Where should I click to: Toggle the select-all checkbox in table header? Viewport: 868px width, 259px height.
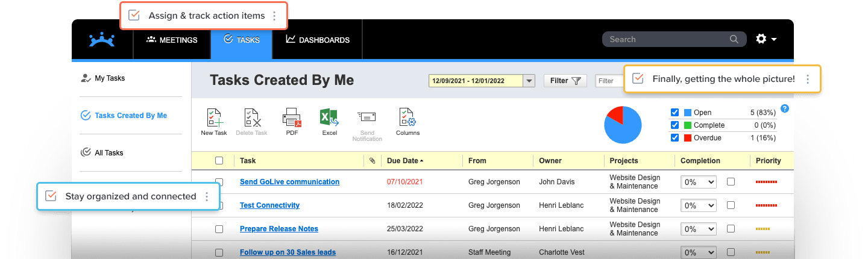(219, 161)
